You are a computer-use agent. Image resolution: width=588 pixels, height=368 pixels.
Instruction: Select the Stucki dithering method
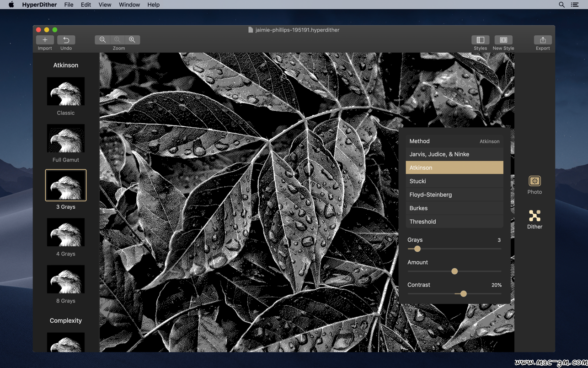(454, 181)
